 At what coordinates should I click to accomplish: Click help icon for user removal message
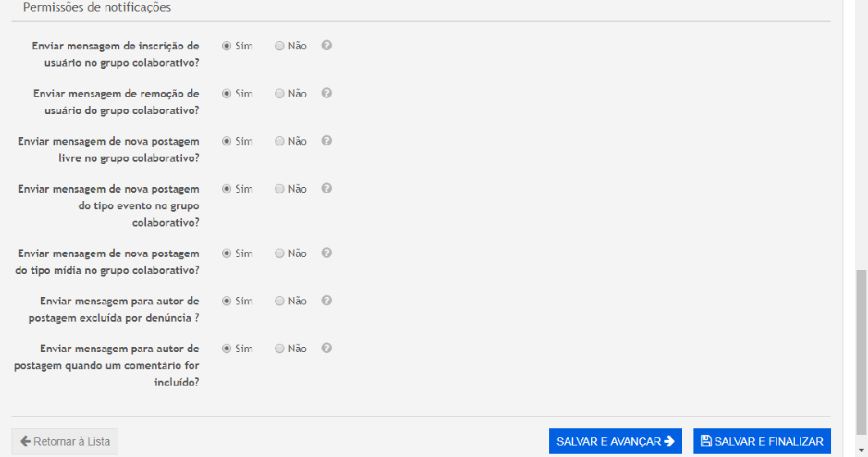[x=326, y=94]
